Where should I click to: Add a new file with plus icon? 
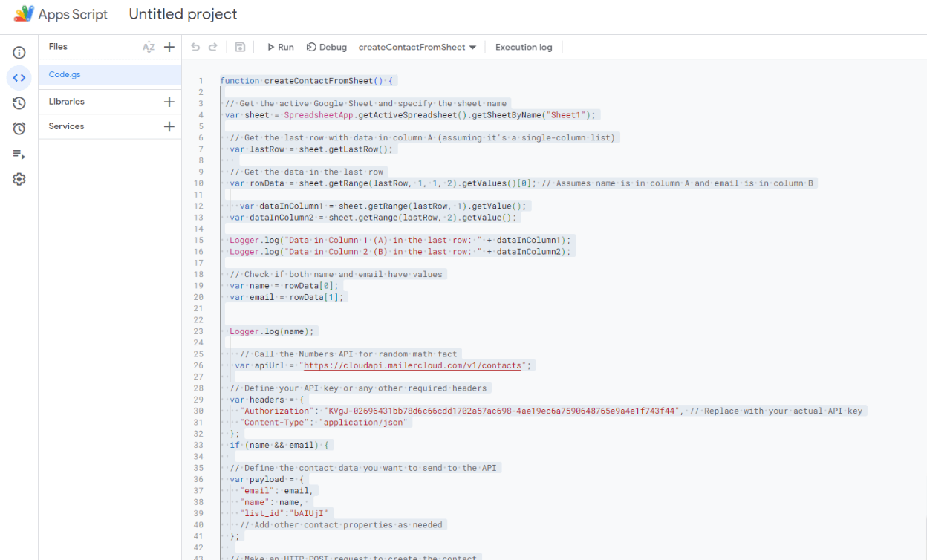click(169, 47)
